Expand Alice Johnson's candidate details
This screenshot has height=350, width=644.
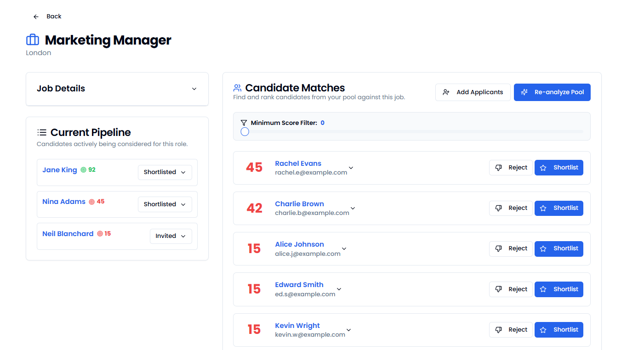[344, 248]
